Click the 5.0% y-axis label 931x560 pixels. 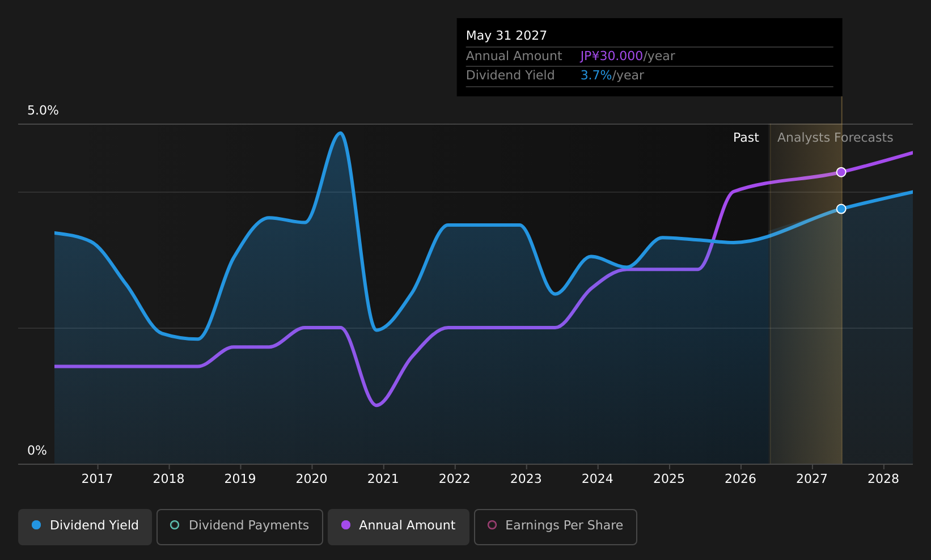tap(43, 111)
